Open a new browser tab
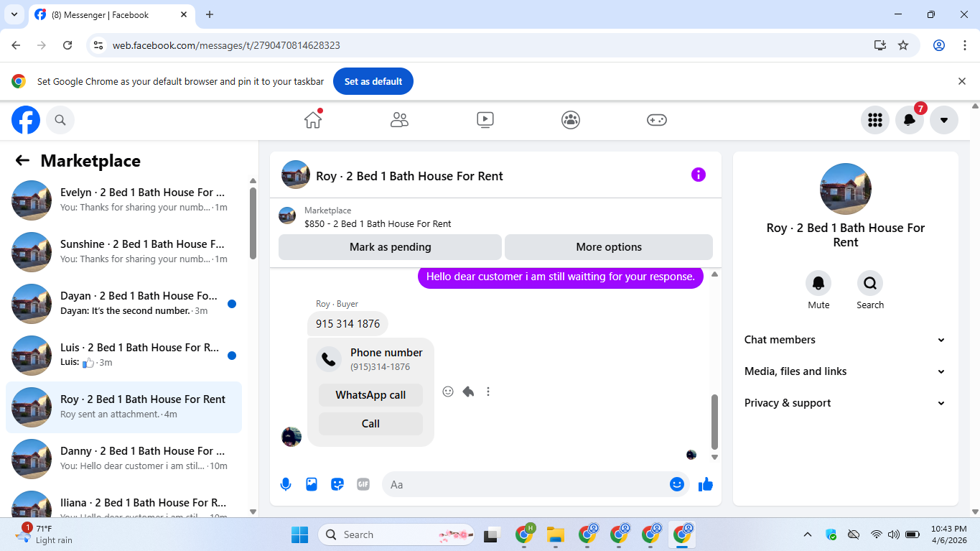 pos(210,14)
